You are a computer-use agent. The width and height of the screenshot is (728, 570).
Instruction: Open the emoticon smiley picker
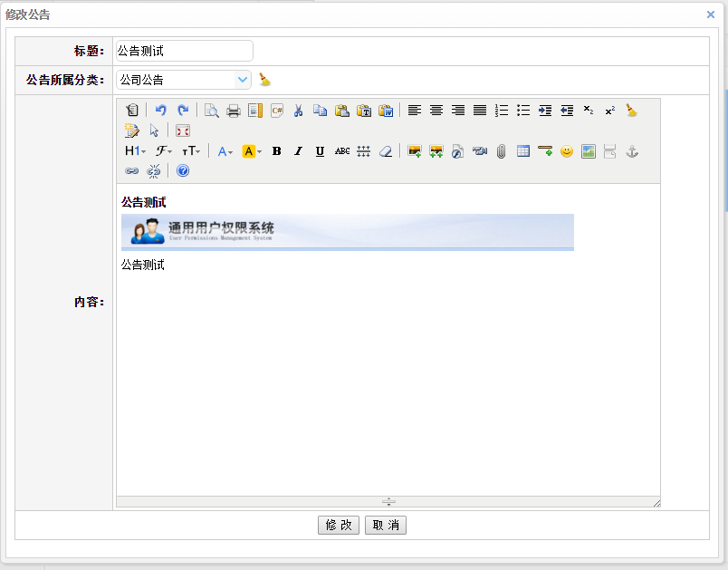567,151
